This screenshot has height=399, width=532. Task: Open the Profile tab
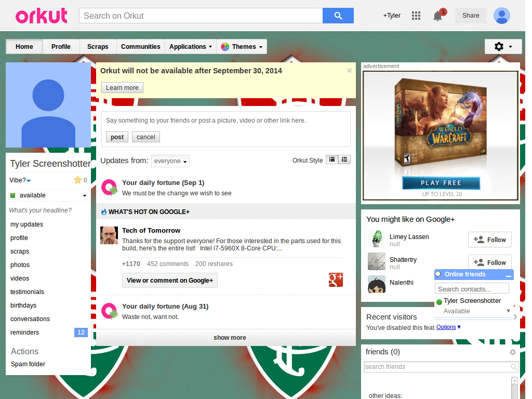61,47
